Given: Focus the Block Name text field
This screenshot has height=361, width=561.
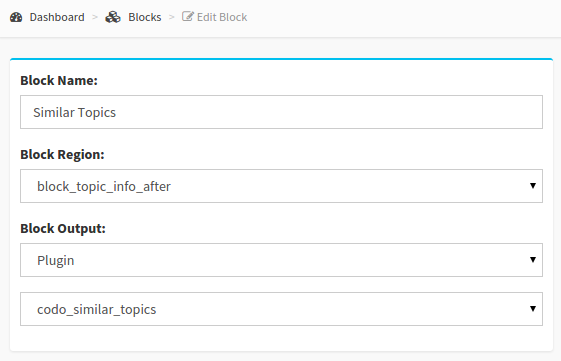Looking at the screenshot, I should tap(281, 112).
